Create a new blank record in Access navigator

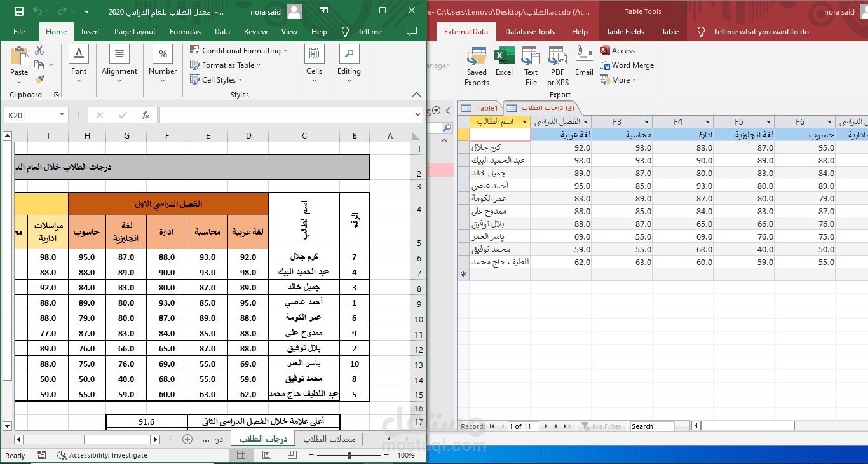(x=568, y=426)
